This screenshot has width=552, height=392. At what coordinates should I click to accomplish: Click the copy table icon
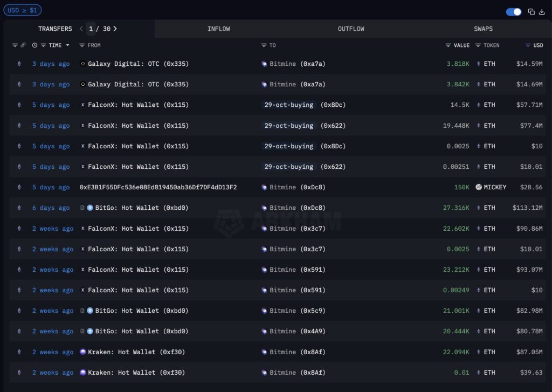coord(530,11)
